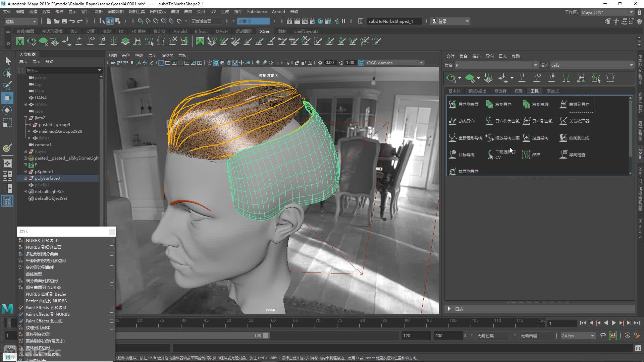Viewport: 644px width, 362px height.
Task: Open the 动态导向 tool
Action: 462,121
